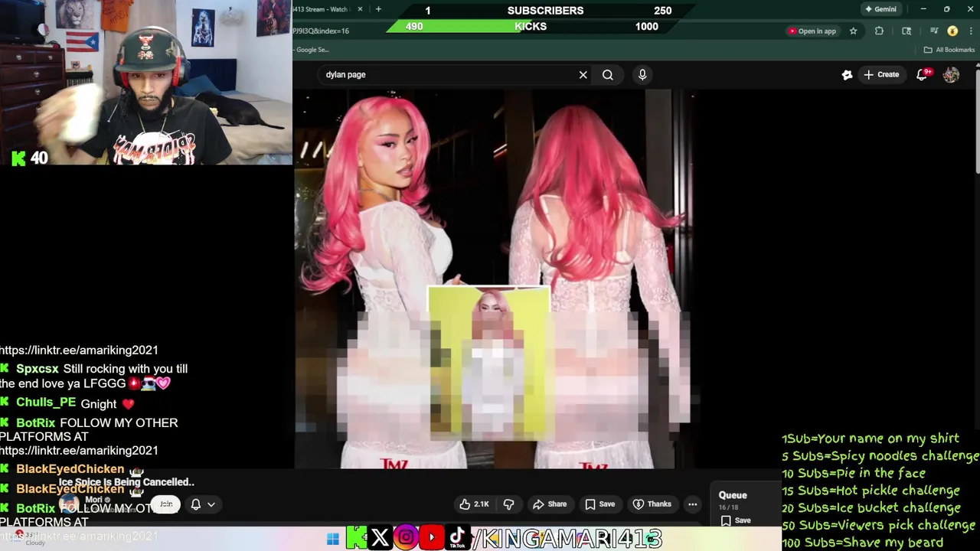
Task: Clear the 'dylan page' search text
Action: tap(583, 75)
